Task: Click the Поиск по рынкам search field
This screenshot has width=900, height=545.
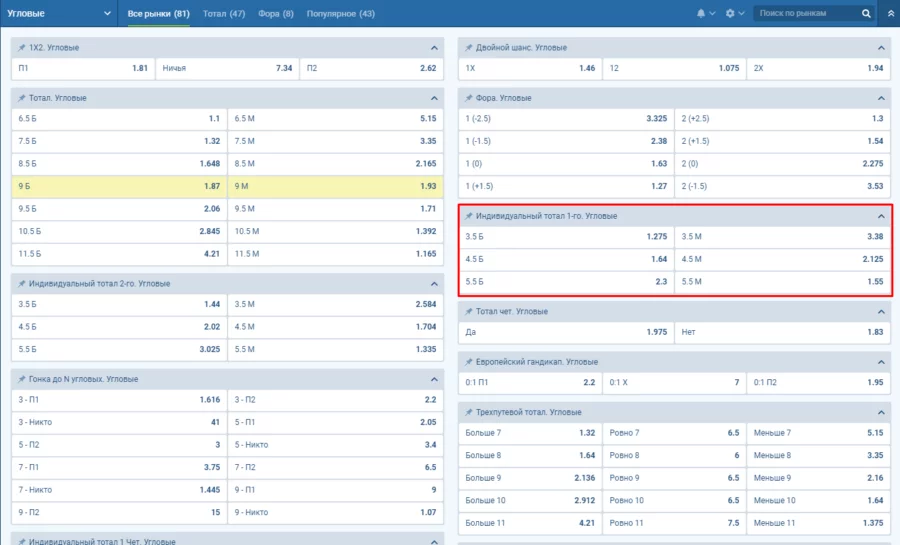Action: pos(807,14)
